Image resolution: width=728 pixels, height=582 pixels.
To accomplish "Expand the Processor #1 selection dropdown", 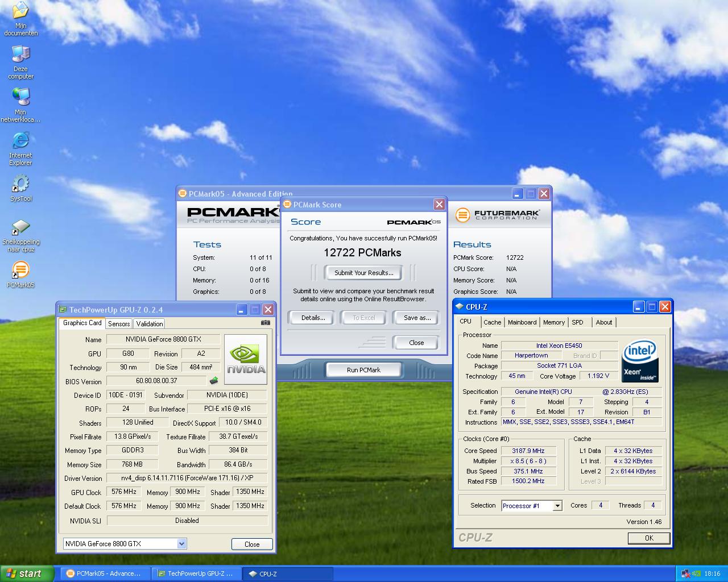I will coord(557,506).
